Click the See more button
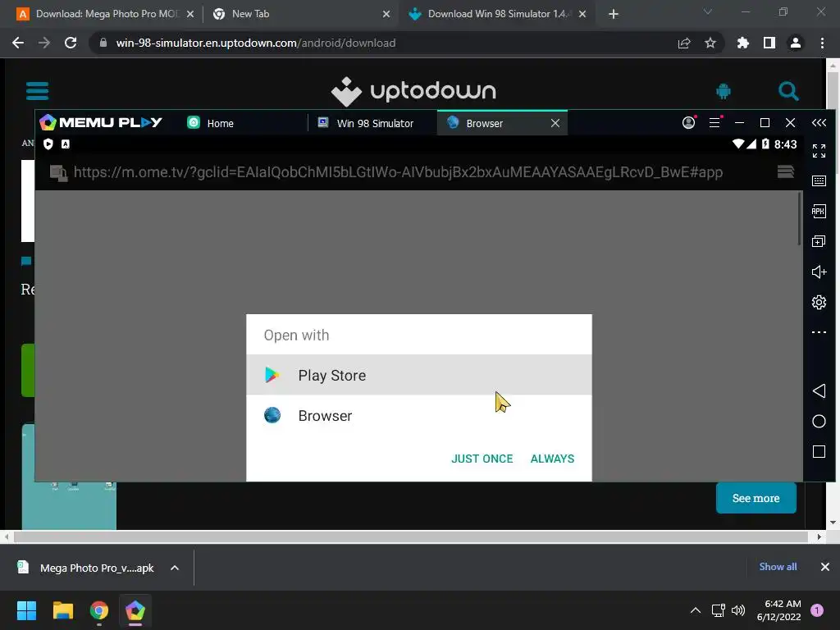This screenshot has height=630, width=840. [756, 498]
